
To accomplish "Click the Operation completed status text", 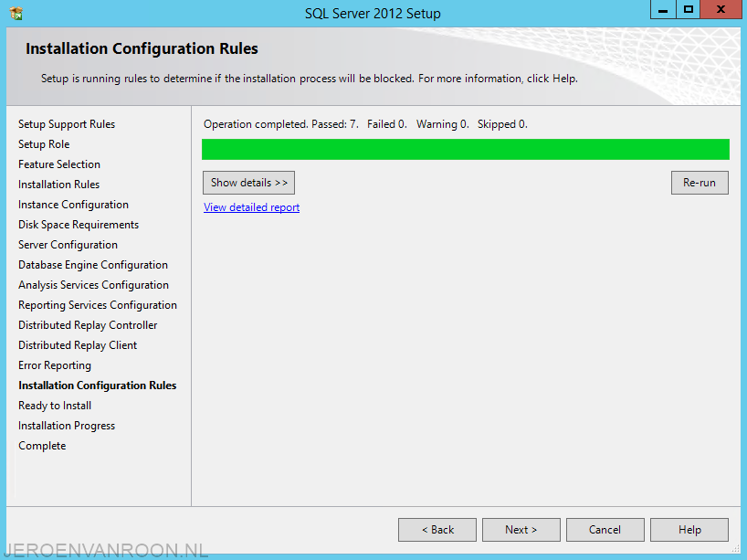I will point(365,124).
